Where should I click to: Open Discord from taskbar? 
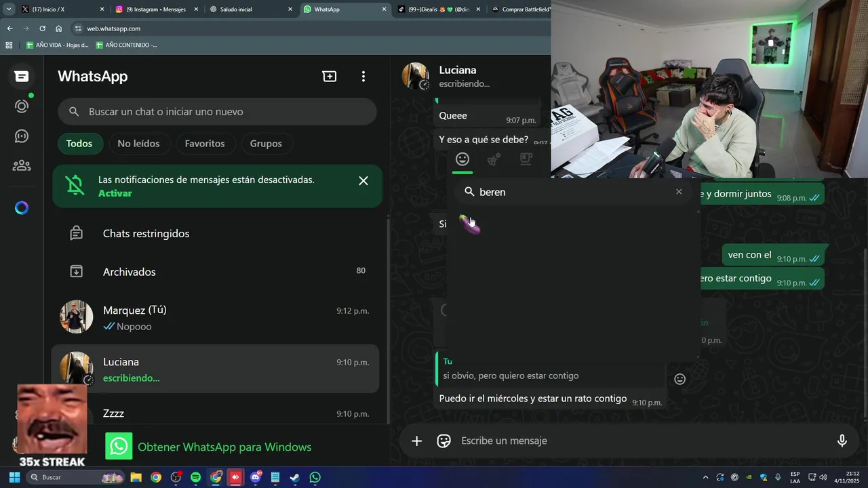256,477
